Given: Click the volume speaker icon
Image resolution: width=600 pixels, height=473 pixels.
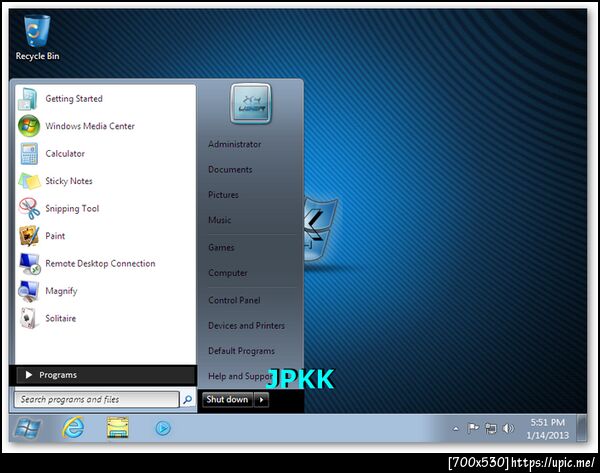Looking at the screenshot, I should [508, 429].
